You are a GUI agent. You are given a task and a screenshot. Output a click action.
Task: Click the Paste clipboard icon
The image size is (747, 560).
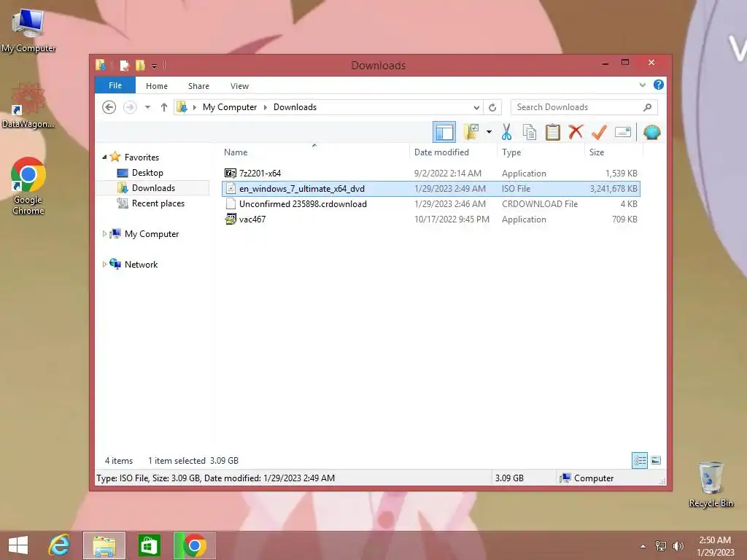point(553,132)
